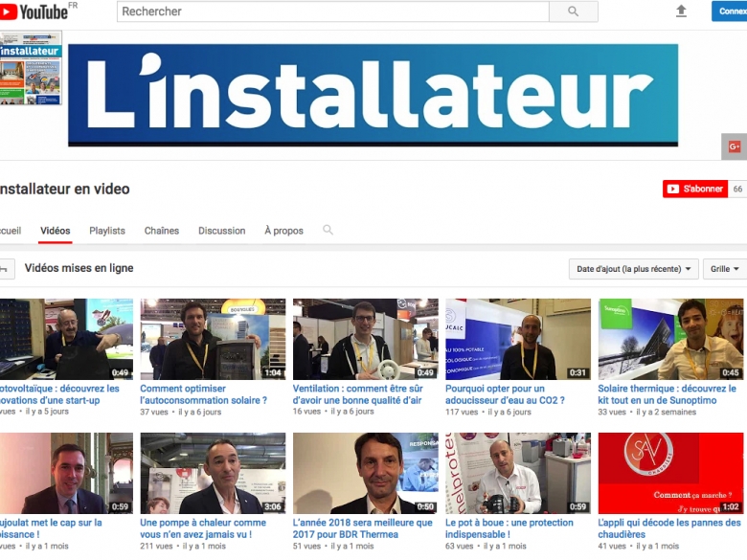Open 'Une pompe à chaleur comme' link

point(203,528)
